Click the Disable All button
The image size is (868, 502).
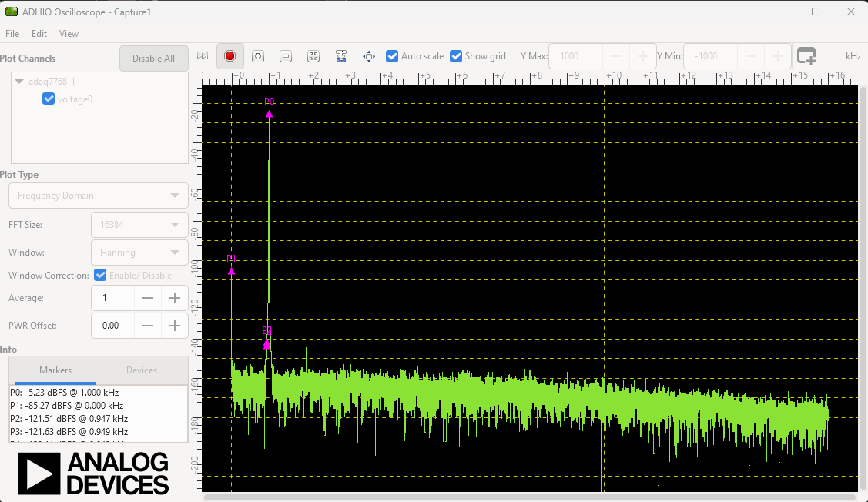coord(153,59)
